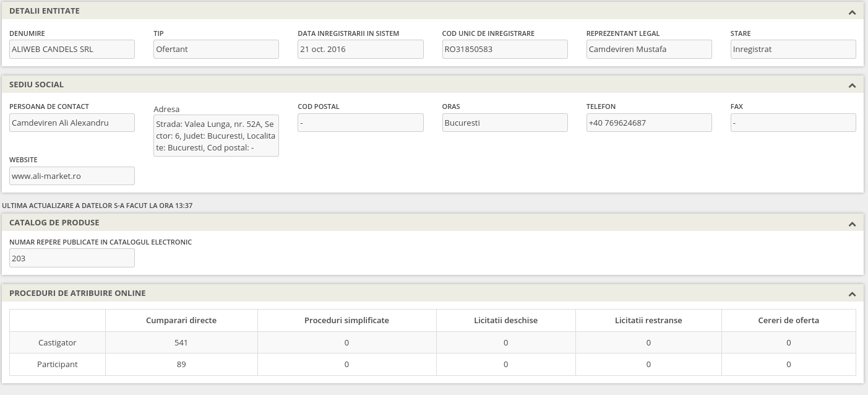
Task: Select the registration date field 21 oct. 2016
Action: click(x=361, y=50)
